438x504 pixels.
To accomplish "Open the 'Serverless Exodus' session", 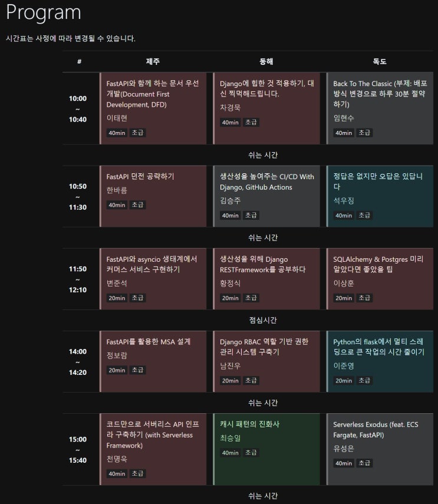I will 376,430.
